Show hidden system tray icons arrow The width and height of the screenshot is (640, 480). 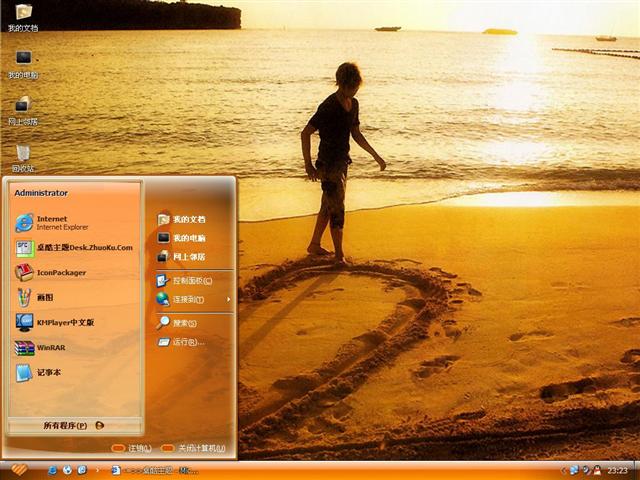pyautogui.click(x=563, y=470)
